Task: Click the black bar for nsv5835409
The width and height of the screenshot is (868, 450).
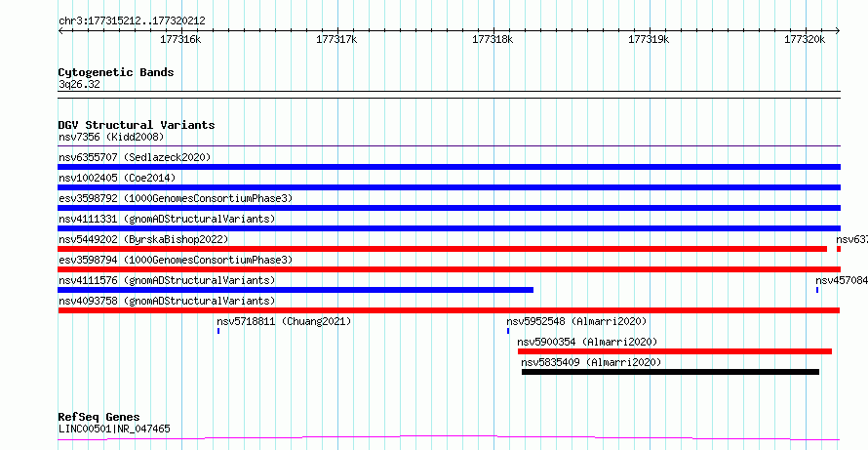Action: (x=670, y=372)
